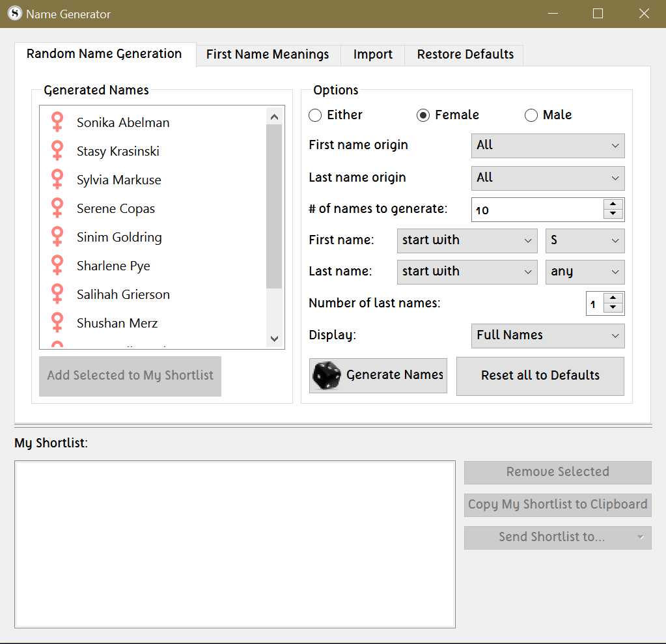Click Reset all to Defaults button
The image size is (666, 644).
click(x=540, y=376)
